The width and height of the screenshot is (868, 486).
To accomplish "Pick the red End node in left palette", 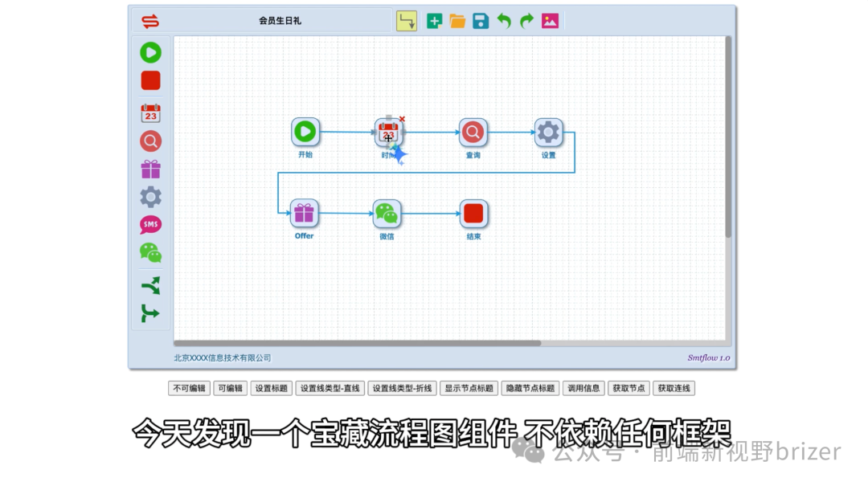I will coord(150,81).
